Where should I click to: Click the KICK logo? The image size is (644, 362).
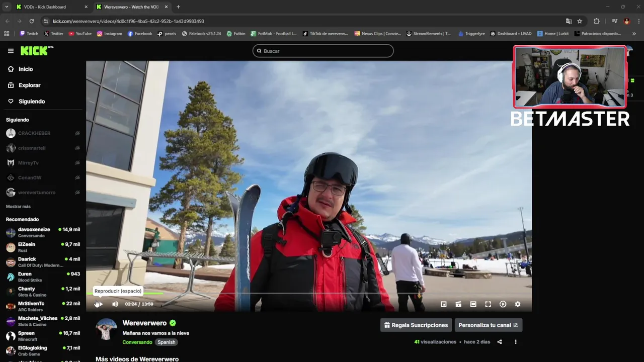[37, 51]
